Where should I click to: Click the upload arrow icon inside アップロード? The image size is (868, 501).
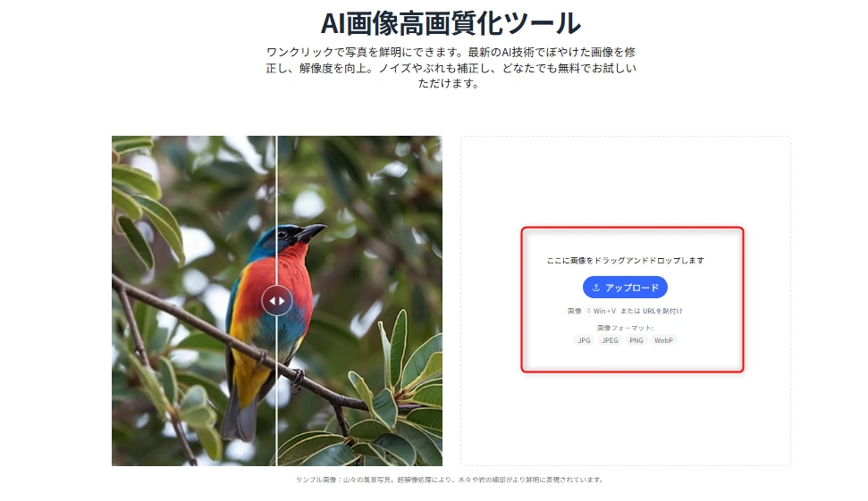click(x=596, y=288)
